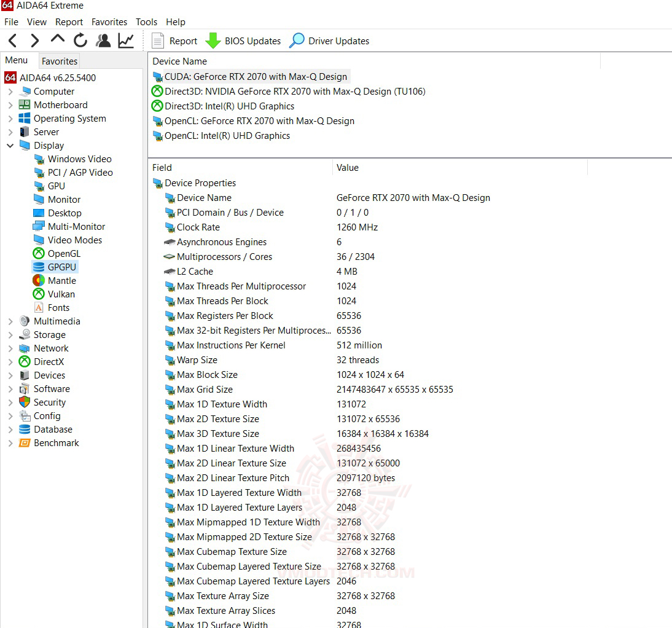Viewport: 672px width, 628px height.
Task: Expand the Multimedia tree node
Action: tap(10, 321)
